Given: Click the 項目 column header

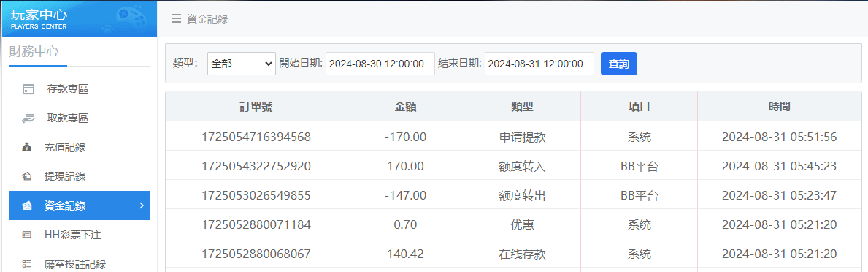Looking at the screenshot, I should (639, 107).
